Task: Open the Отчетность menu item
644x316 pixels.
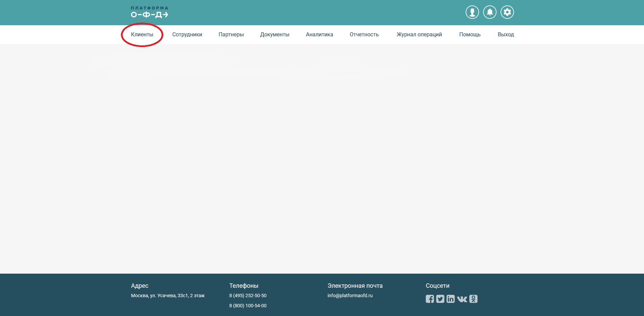Action: pyautogui.click(x=364, y=35)
